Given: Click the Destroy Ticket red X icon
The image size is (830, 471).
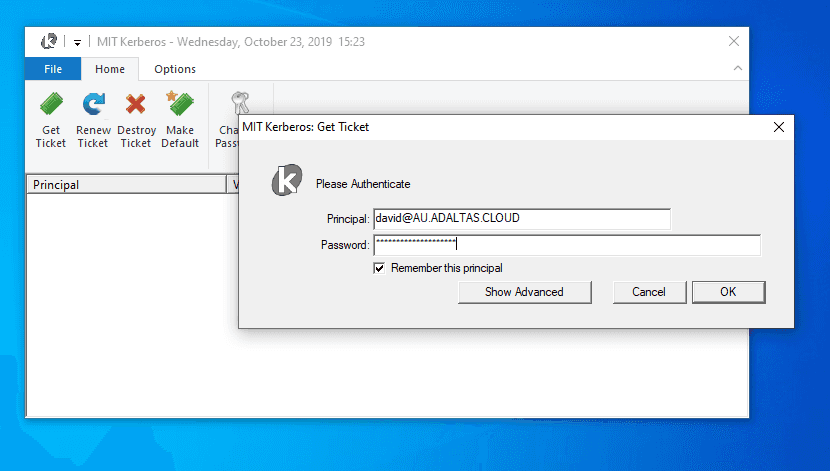Looking at the screenshot, I should click(136, 104).
